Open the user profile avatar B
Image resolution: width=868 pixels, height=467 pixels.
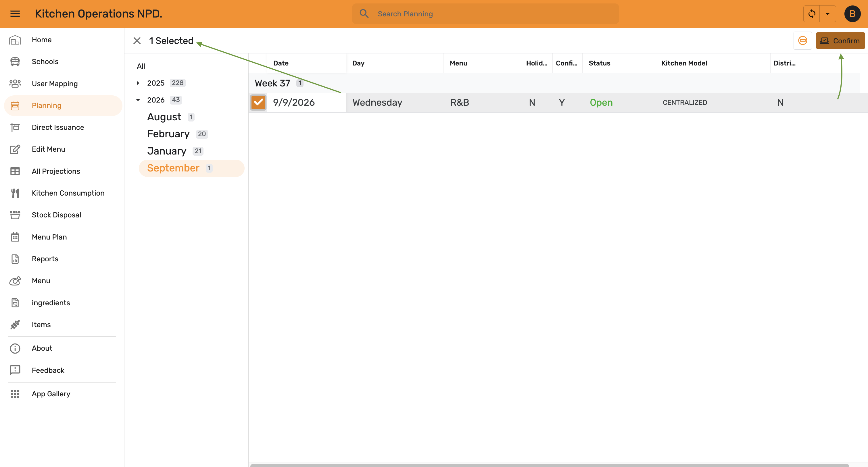[852, 14]
